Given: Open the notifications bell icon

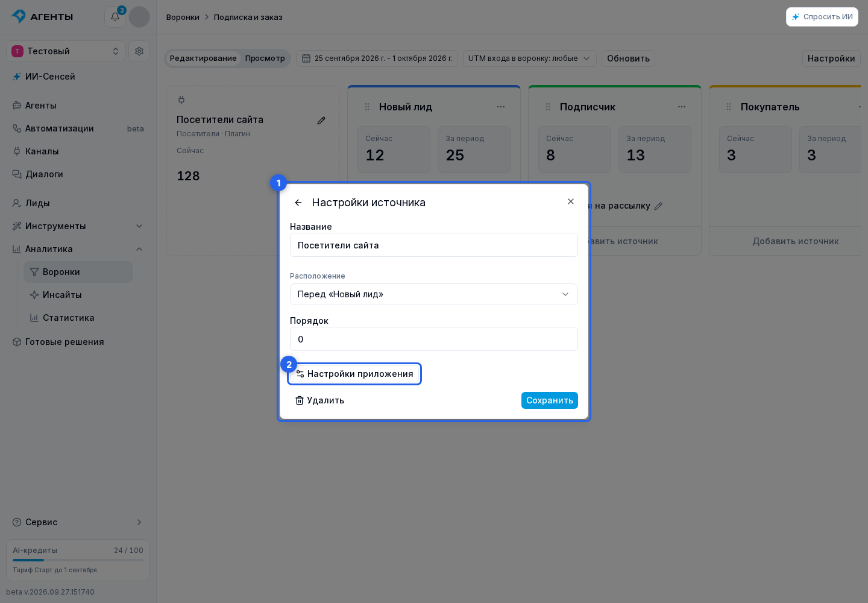Looking at the screenshot, I should (115, 17).
